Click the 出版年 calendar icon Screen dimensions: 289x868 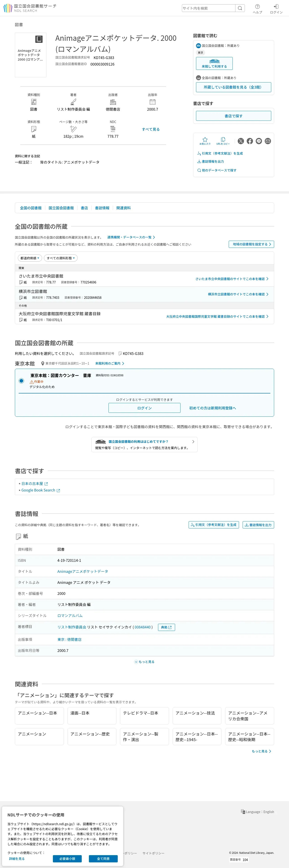pos(152,102)
